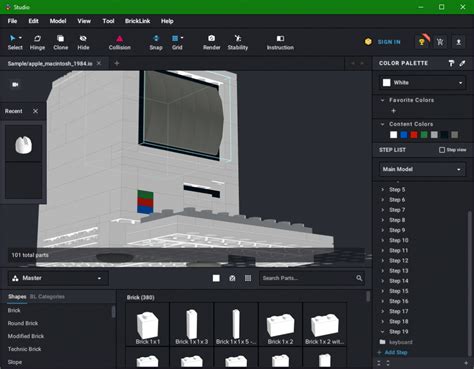Pick the black content color swatch
474x369 pixels.
pos(444,135)
